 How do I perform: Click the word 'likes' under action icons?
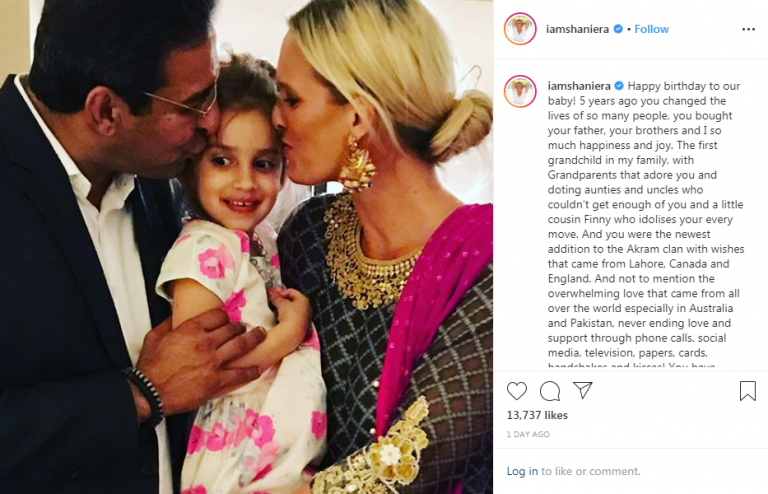[x=556, y=415]
